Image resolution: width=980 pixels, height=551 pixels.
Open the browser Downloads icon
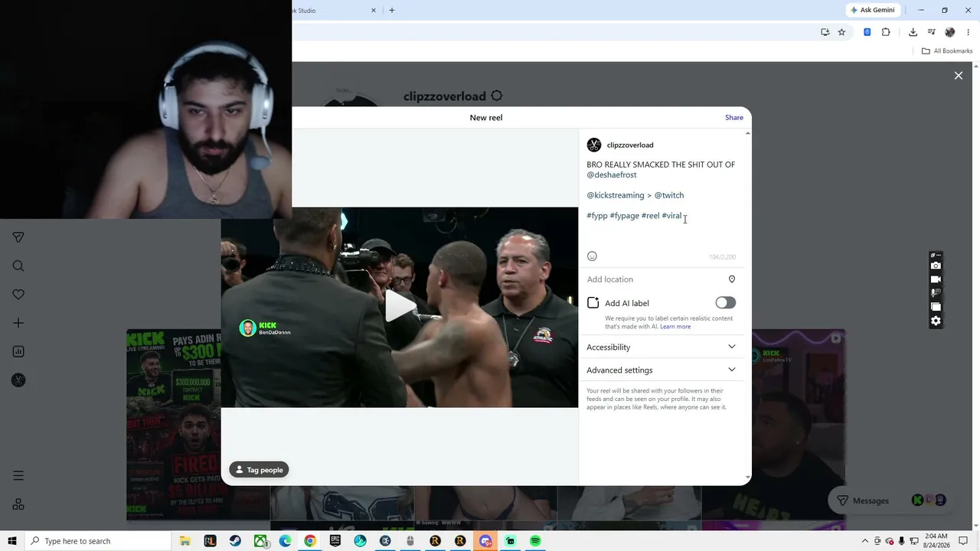[913, 32]
